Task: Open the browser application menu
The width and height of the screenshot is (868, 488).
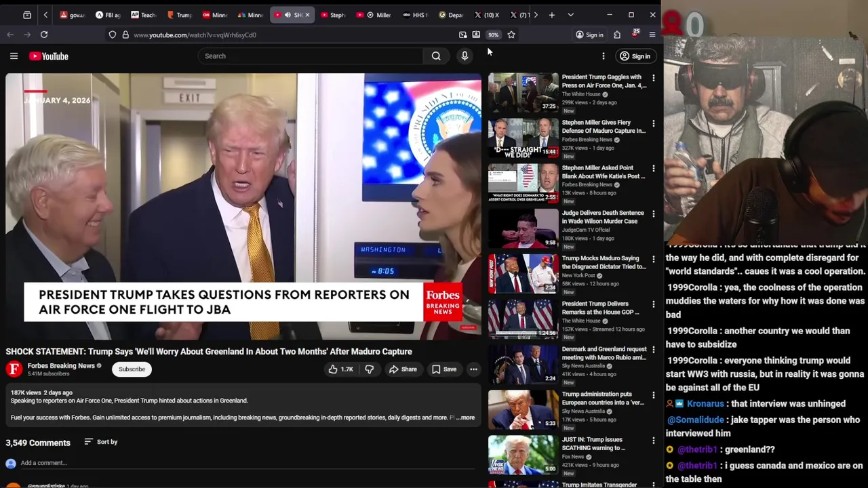Action: 652,35
